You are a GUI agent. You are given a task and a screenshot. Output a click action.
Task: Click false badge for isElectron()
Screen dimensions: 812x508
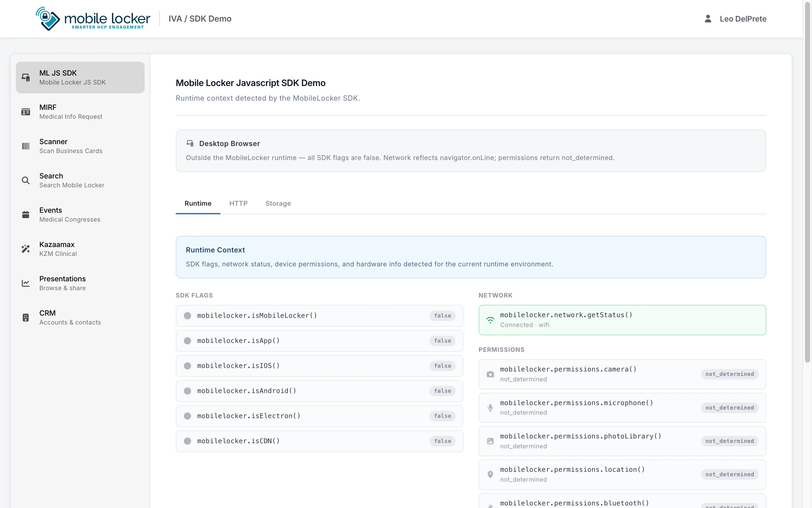[442, 416]
